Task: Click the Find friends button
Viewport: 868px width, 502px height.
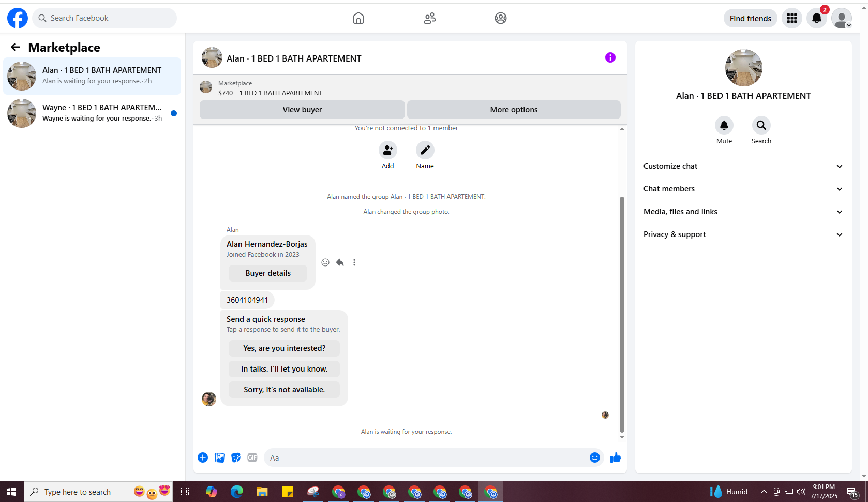Action: (751, 18)
